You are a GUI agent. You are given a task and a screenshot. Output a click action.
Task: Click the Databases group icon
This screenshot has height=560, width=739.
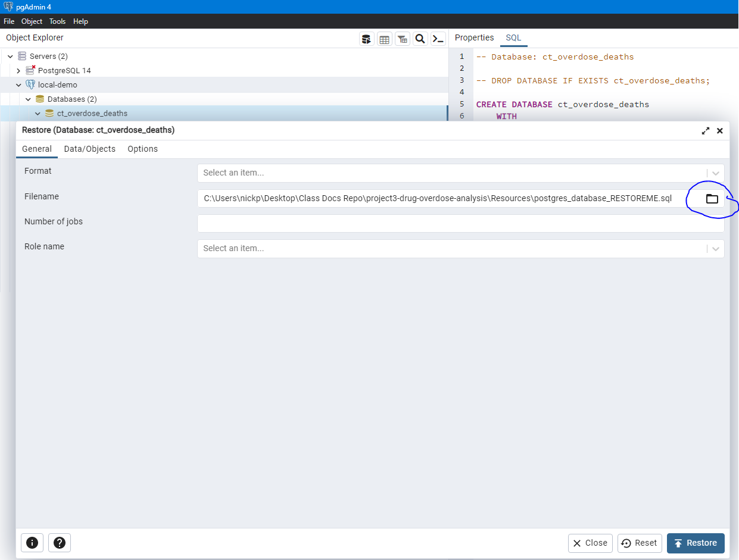[40, 99]
